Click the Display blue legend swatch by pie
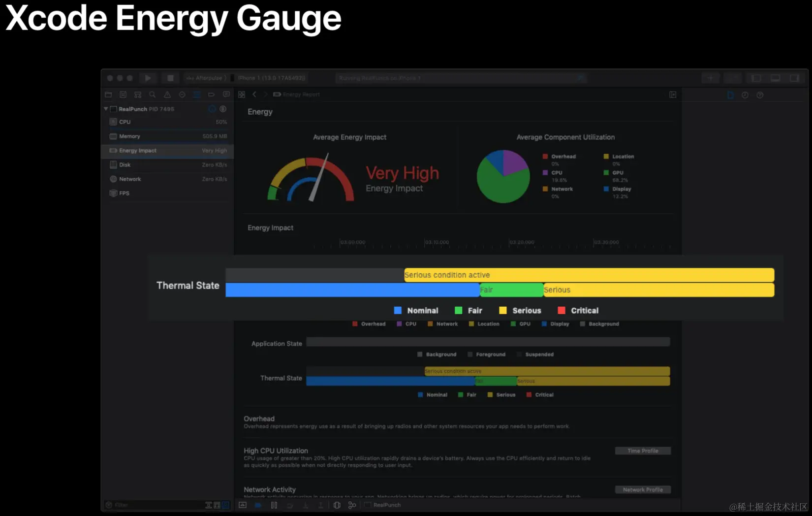Viewport: 812px width, 516px height. click(606, 189)
